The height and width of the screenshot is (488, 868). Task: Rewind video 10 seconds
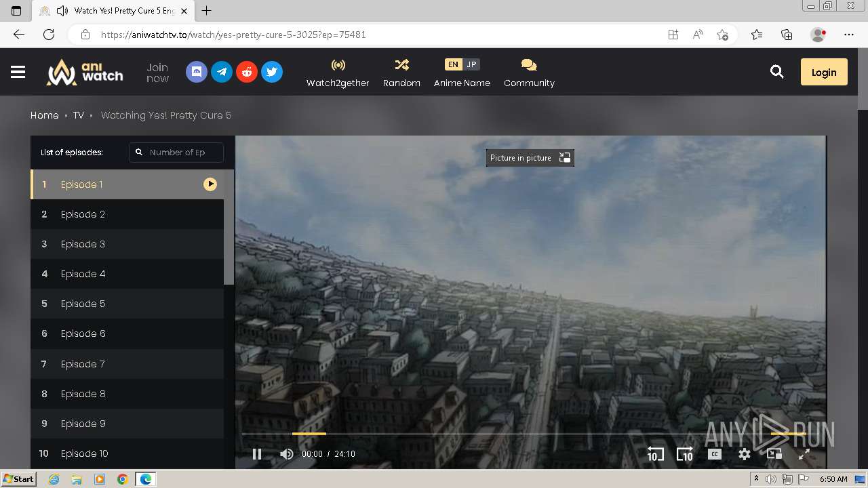click(655, 454)
